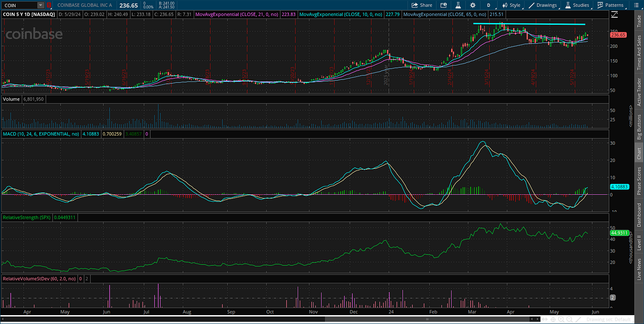644x324 pixels.
Task: Open the trade flash/alert icon next to Share
Action: (x=444, y=5)
